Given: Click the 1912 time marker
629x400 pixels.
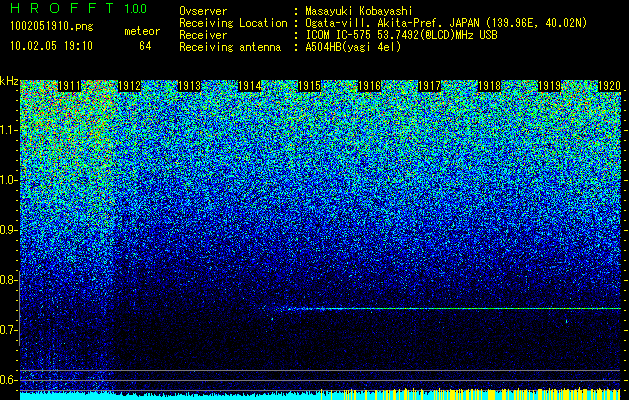Looking at the screenshot, I should point(129,86).
